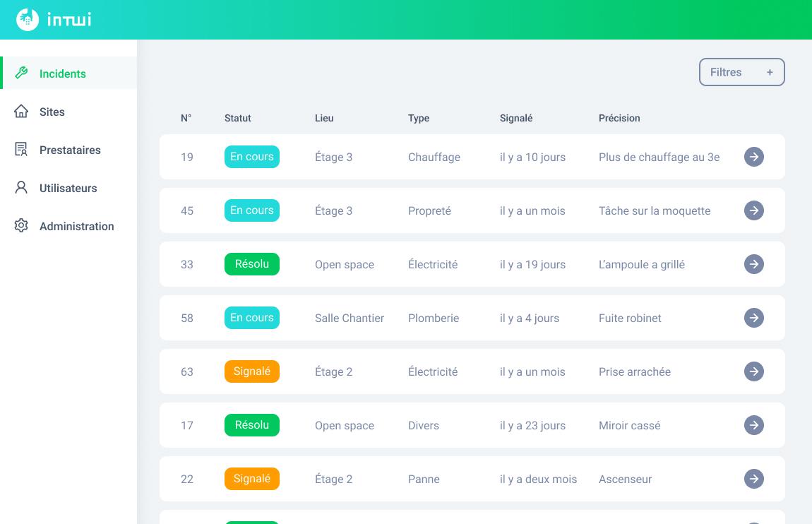This screenshot has width=812, height=524.
Task: Click the text Tâche sur la moquette
Action: pyautogui.click(x=655, y=210)
